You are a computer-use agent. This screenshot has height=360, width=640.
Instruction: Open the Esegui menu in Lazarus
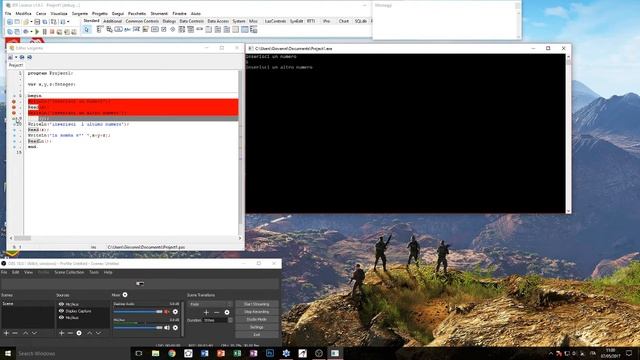[x=118, y=13]
